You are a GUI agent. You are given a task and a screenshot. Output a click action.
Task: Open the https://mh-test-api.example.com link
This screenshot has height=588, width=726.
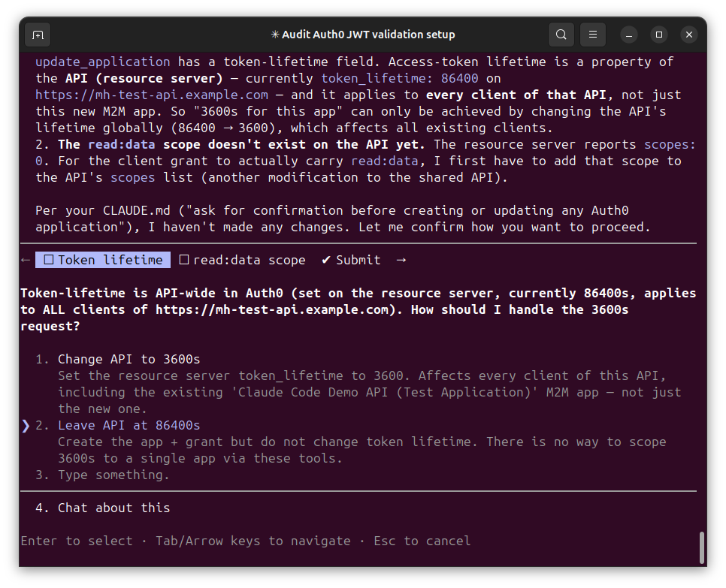152,95
